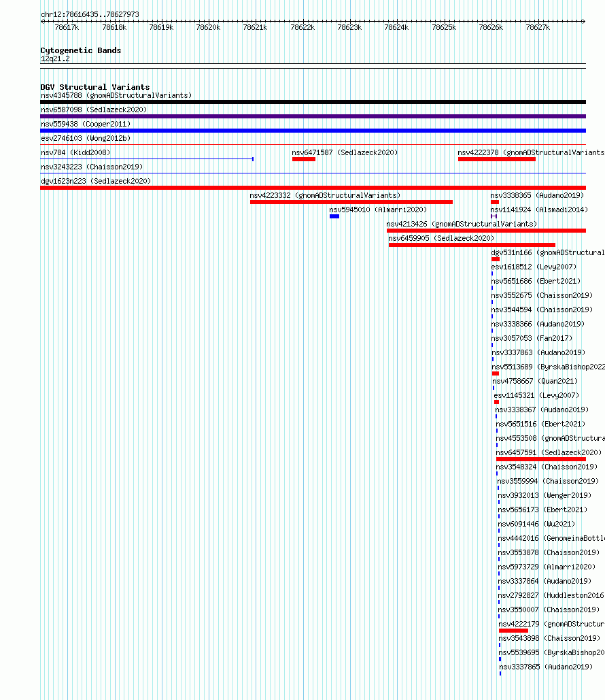Select the black nsv4345788 variant bar

[313, 102]
